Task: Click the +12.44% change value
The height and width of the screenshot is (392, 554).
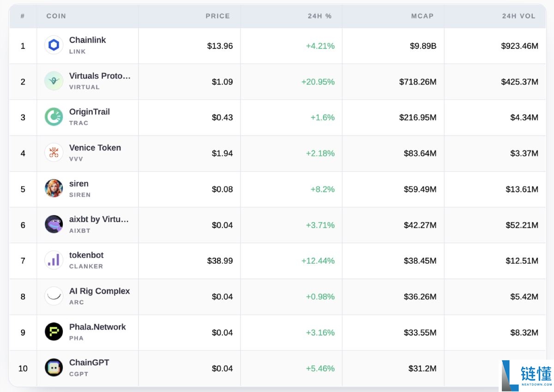Action: tap(318, 261)
